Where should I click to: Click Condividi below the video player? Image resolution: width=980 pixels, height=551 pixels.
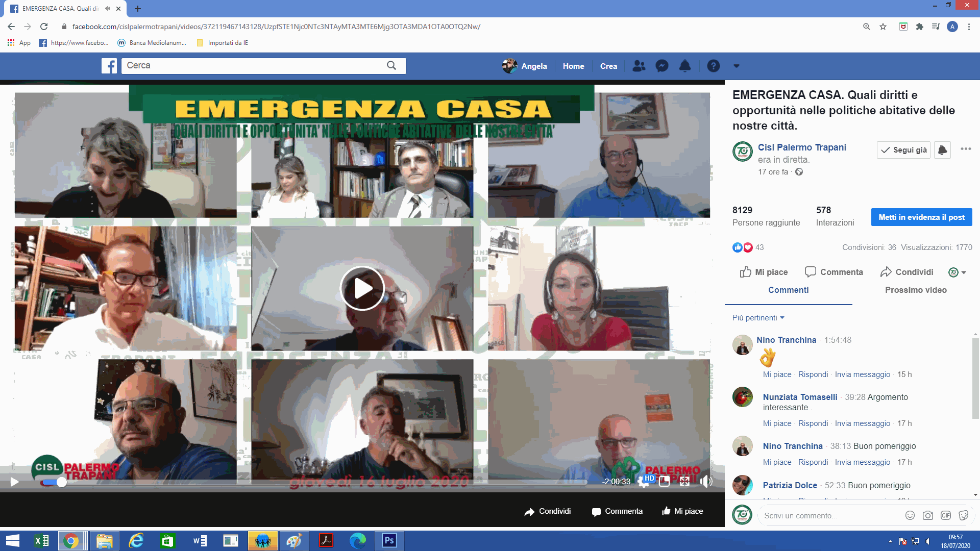547,511
